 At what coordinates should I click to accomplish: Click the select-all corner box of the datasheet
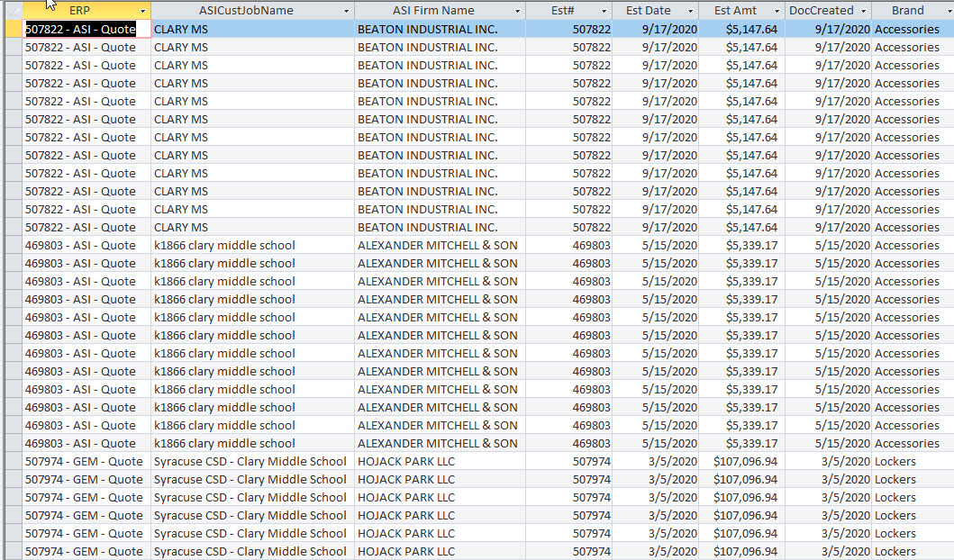[14, 11]
